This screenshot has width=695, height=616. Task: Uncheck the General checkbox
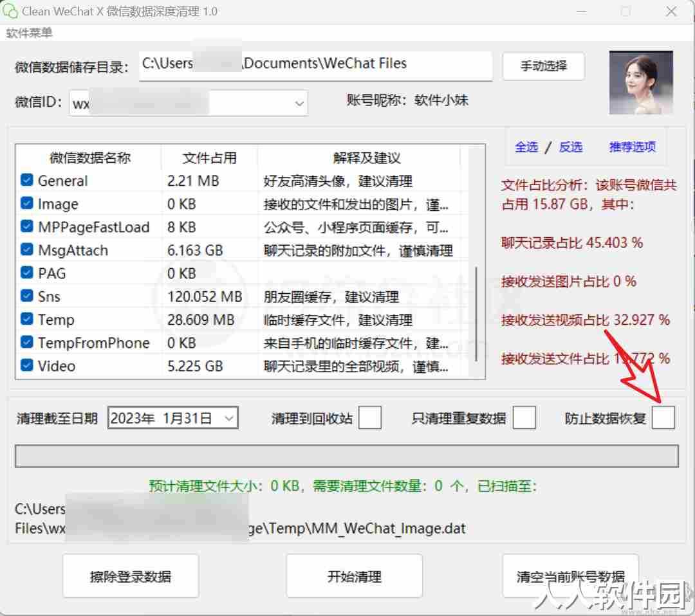pos(27,180)
